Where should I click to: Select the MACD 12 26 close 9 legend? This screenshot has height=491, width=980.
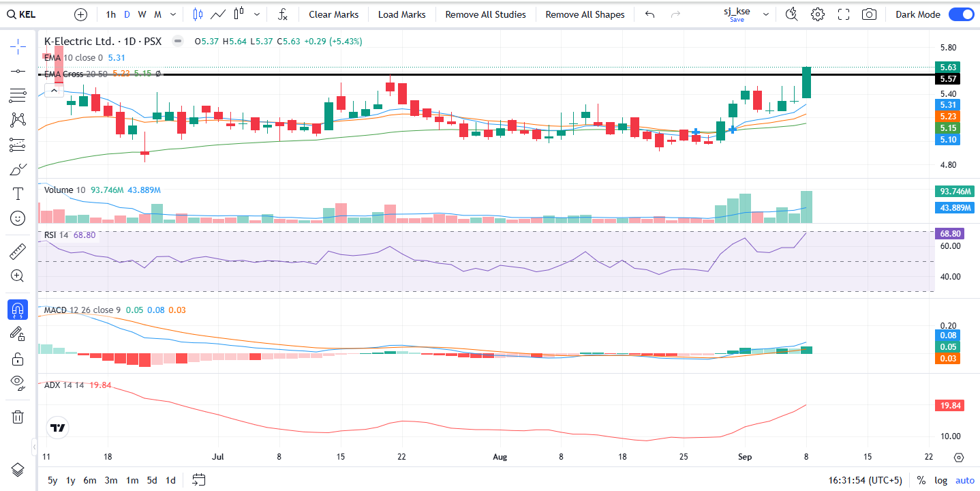click(82, 310)
